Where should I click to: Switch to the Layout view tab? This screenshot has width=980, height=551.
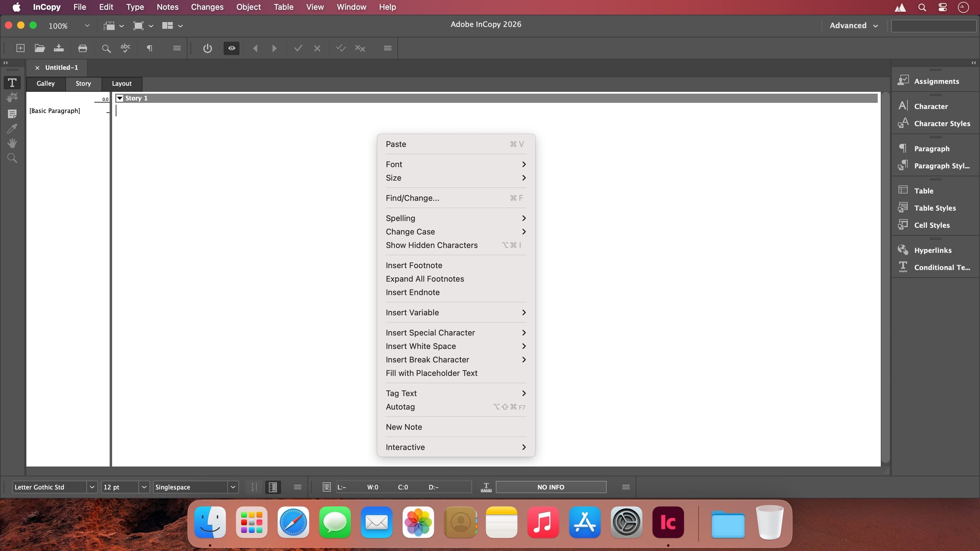(x=121, y=84)
